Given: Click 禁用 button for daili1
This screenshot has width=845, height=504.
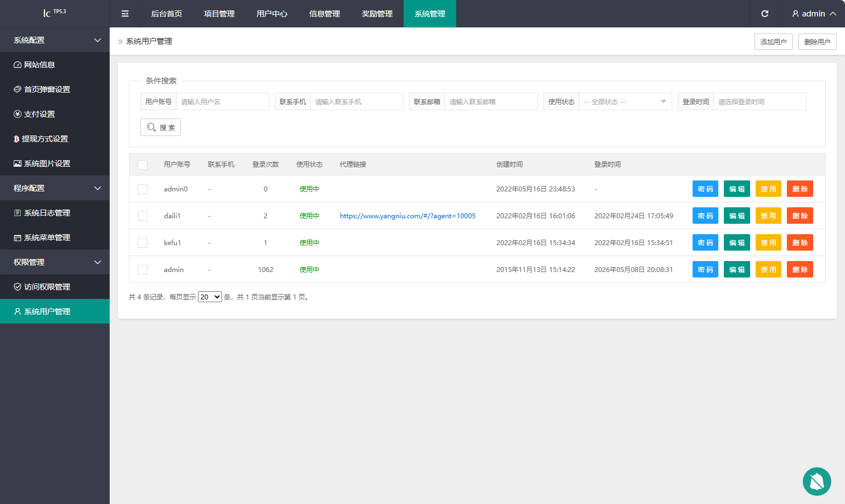Looking at the screenshot, I should [x=768, y=216].
